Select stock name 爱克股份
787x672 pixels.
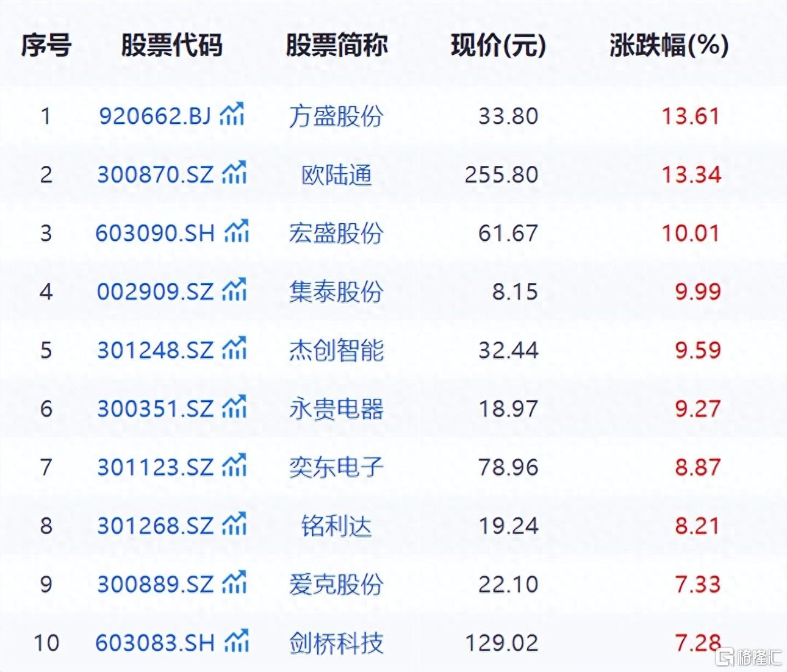[x=336, y=585]
